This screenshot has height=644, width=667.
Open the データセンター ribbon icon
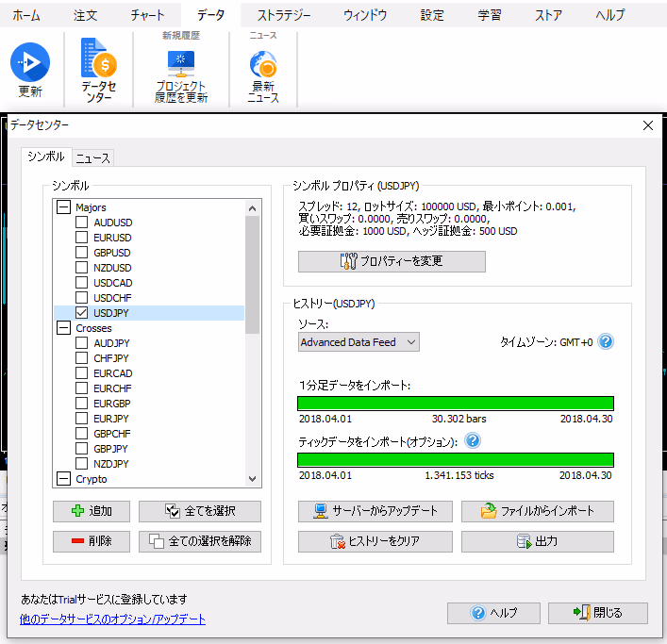[x=98, y=59]
